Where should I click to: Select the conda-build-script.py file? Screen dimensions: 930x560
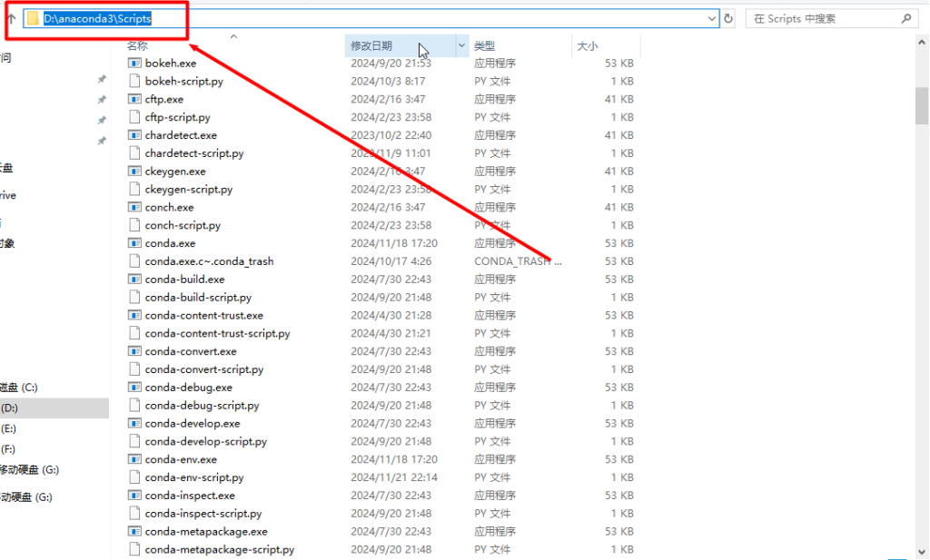coord(195,297)
